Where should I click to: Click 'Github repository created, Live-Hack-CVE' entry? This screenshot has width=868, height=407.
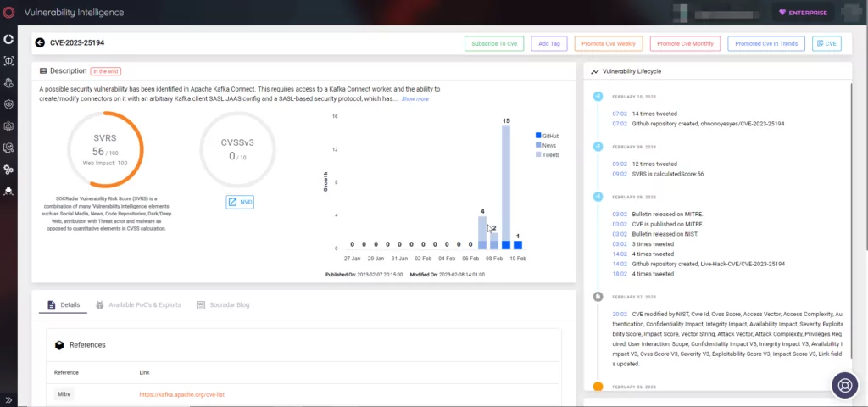pyautogui.click(x=708, y=265)
